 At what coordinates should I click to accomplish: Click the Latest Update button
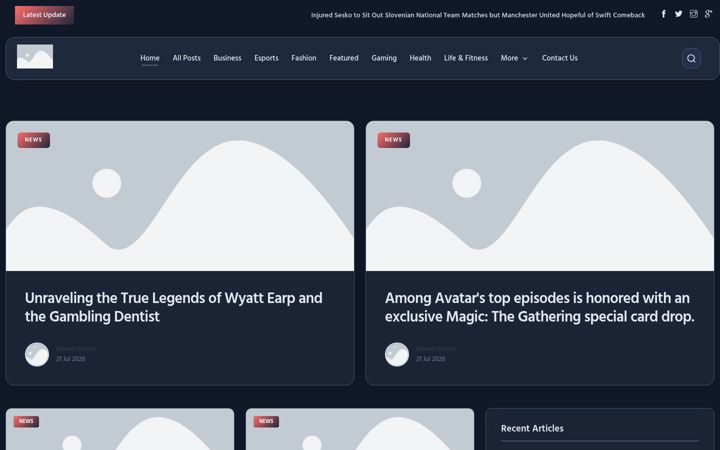point(44,15)
